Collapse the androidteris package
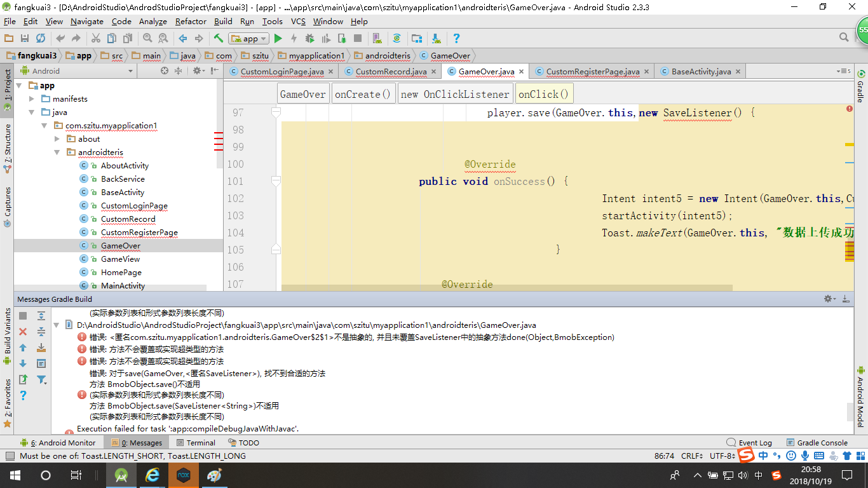868x488 pixels. [57, 152]
